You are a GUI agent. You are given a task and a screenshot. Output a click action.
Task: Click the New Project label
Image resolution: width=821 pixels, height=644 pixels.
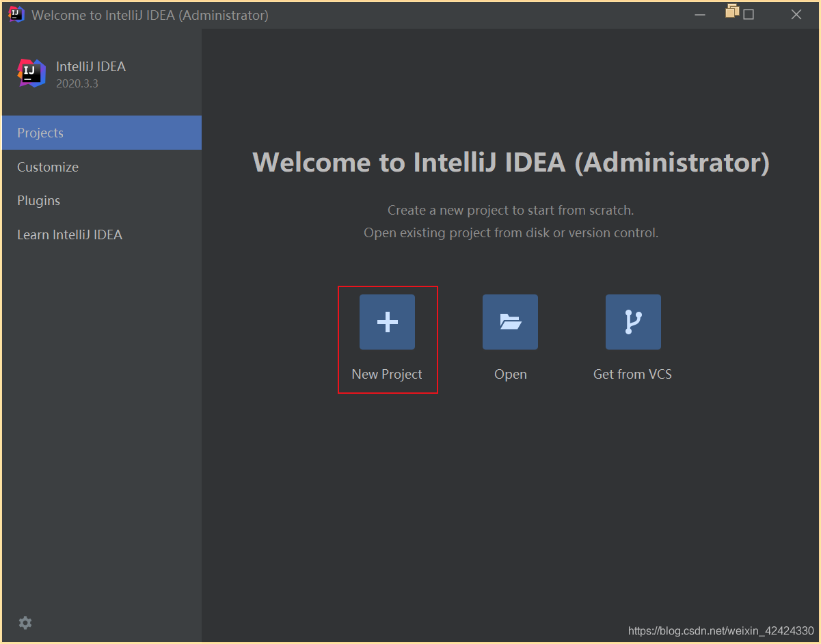coord(387,375)
